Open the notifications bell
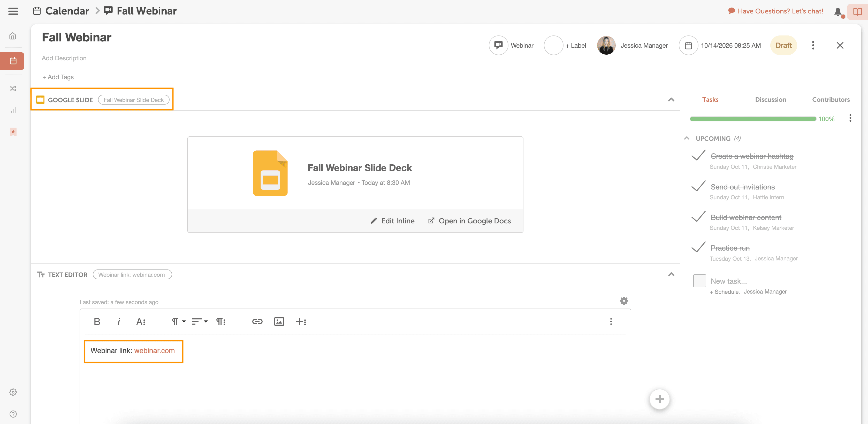 click(838, 12)
